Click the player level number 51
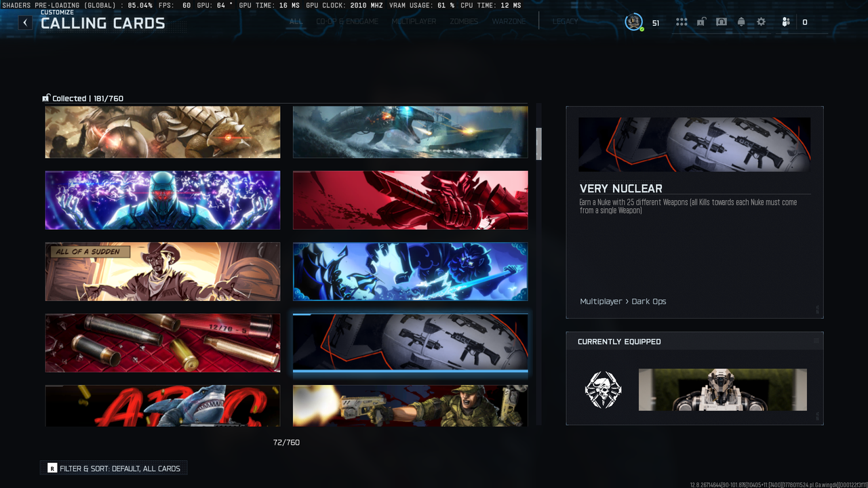The image size is (868, 488). [656, 23]
